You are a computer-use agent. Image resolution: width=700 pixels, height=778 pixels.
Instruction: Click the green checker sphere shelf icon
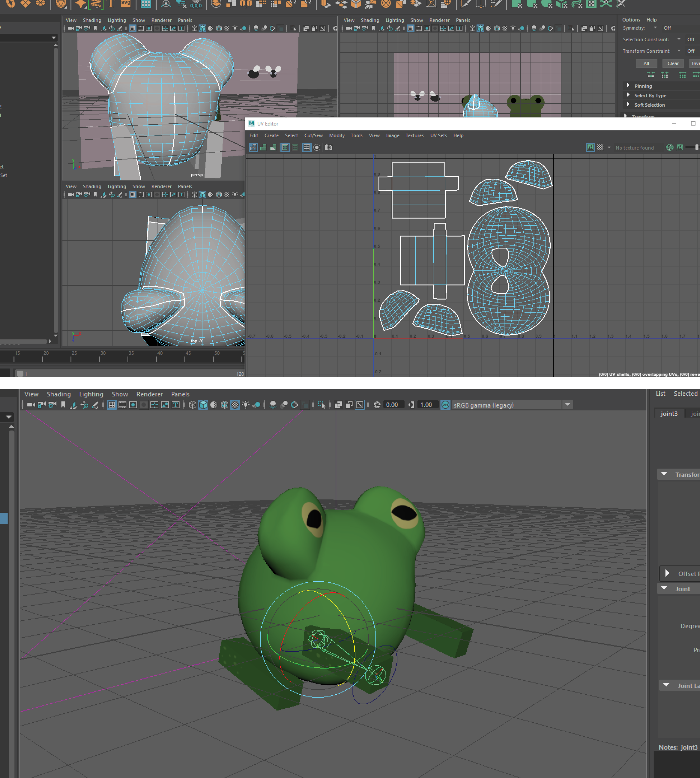coord(547,4)
